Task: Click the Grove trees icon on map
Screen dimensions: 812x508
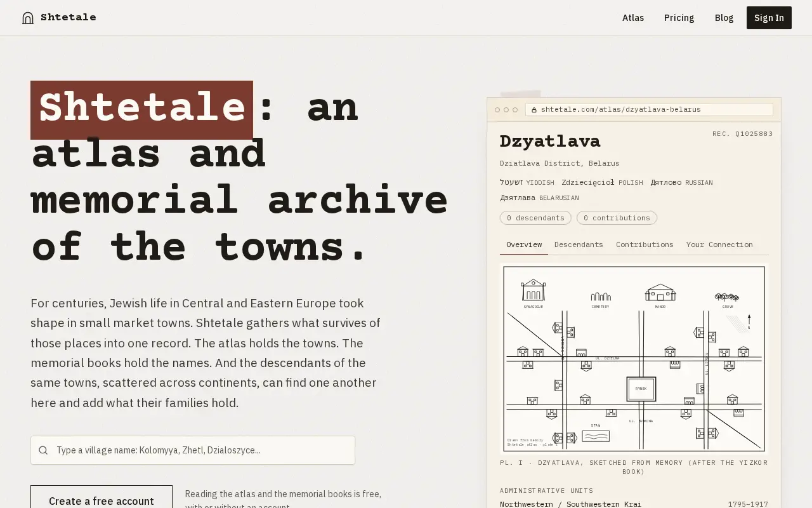Action: coord(727,297)
